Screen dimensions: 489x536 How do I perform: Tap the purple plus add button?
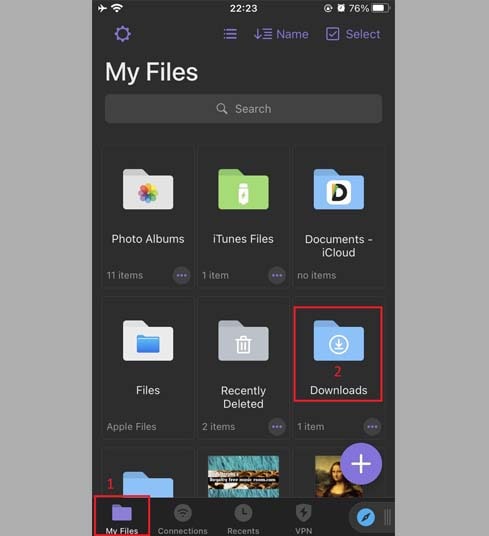[x=361, y=464]
